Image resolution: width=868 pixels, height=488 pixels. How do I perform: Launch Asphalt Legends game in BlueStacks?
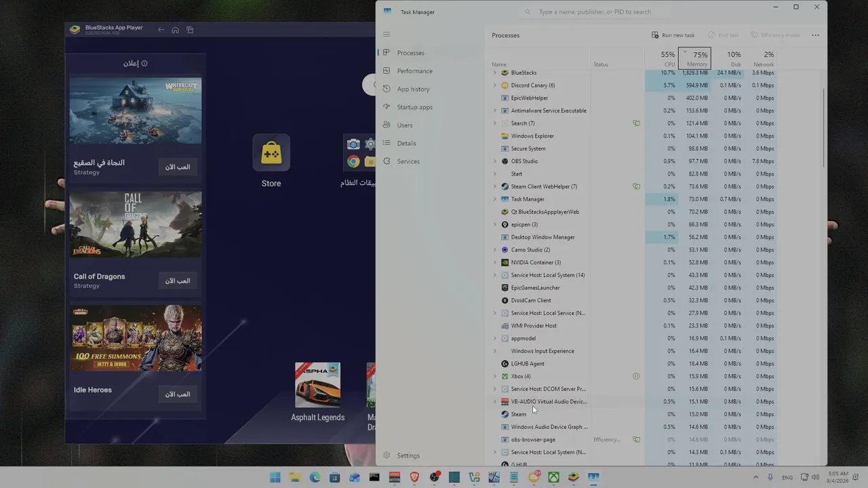(317, 384)
